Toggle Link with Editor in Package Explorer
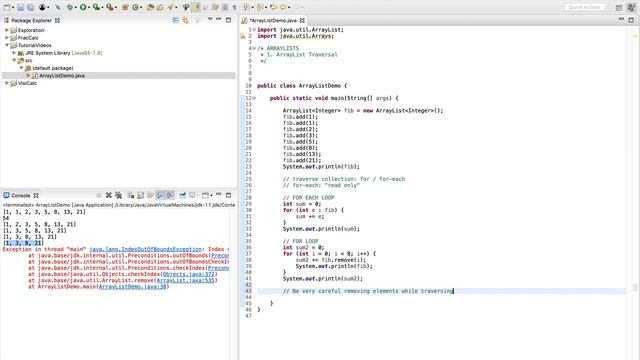640x360 pixels. coord(185,20)
